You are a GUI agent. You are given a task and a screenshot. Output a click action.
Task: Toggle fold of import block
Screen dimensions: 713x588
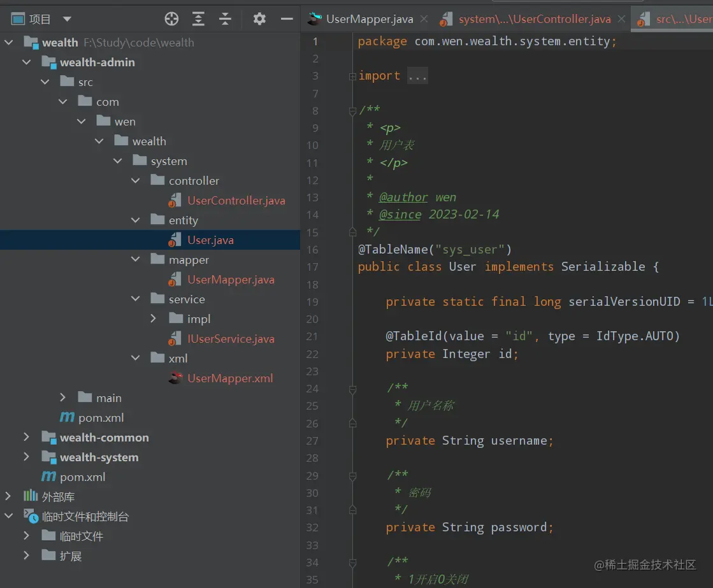point(352,76)
